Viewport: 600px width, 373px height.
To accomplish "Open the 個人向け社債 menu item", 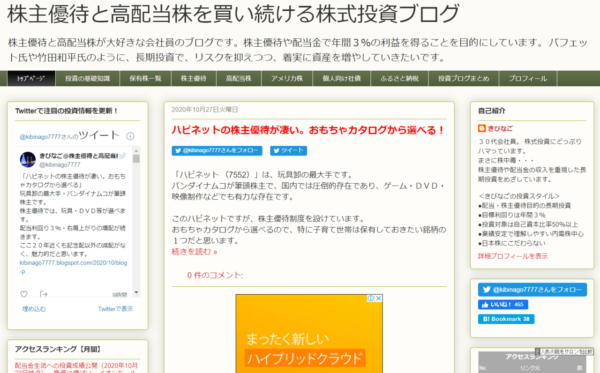I will tap(342, 78).
